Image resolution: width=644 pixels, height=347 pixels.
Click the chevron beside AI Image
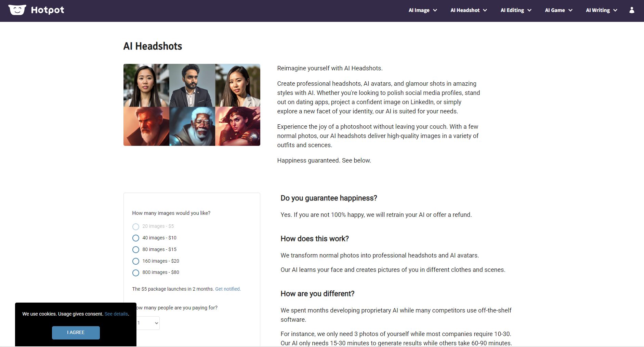(435, 10)
